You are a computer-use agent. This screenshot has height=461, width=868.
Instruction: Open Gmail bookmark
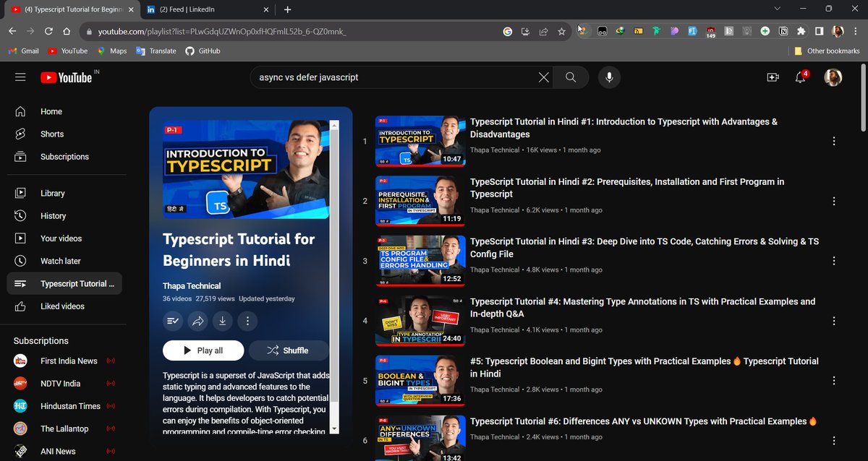point(23,51)
